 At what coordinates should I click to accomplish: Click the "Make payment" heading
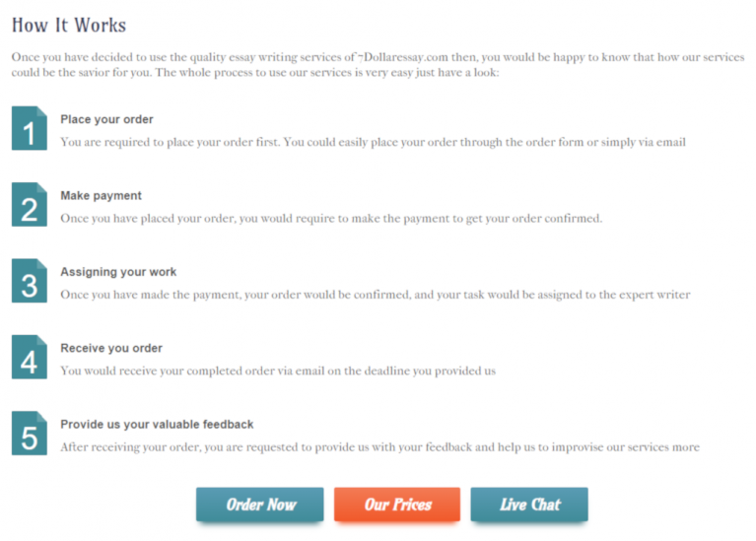pyautogui.click(x=101, y=195)
